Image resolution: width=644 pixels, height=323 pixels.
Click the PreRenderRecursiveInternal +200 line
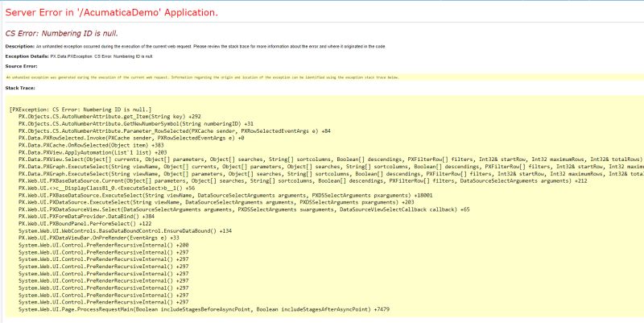[104, 245]
